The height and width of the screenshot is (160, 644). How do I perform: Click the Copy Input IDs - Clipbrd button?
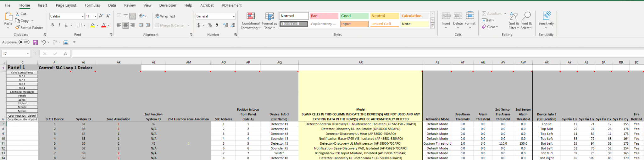coord(22,115)
